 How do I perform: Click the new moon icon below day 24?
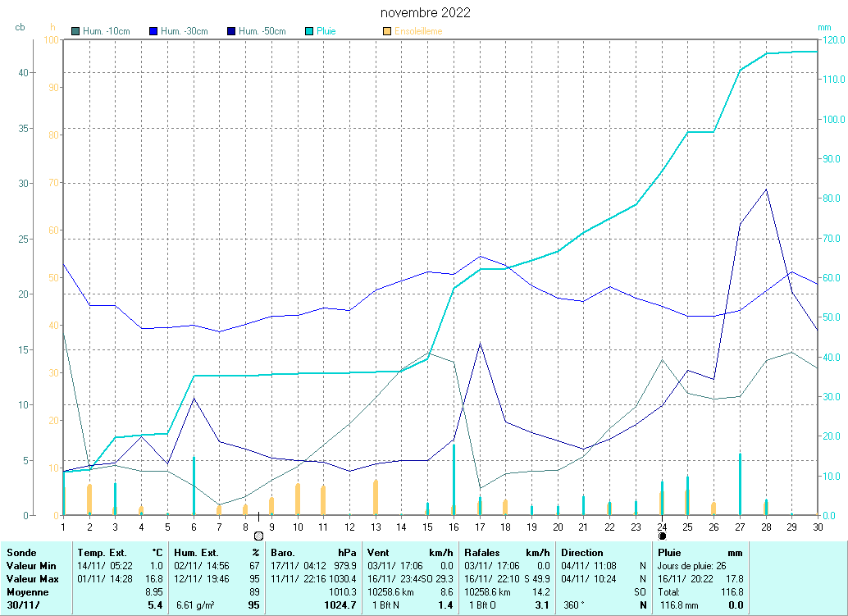662,536
